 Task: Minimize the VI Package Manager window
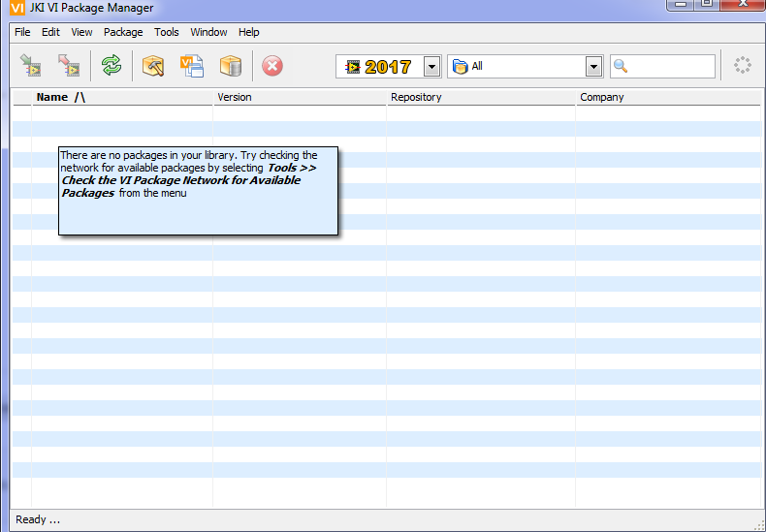[x=681, y=4]
